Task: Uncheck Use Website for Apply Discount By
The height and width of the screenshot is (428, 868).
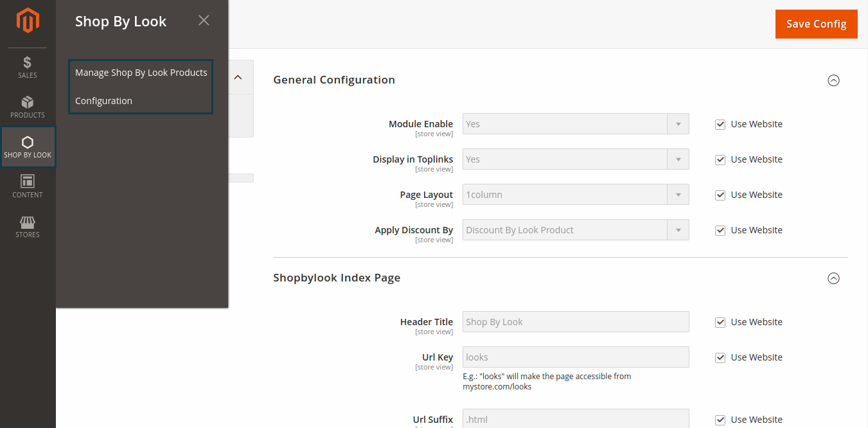Action: 720,231
